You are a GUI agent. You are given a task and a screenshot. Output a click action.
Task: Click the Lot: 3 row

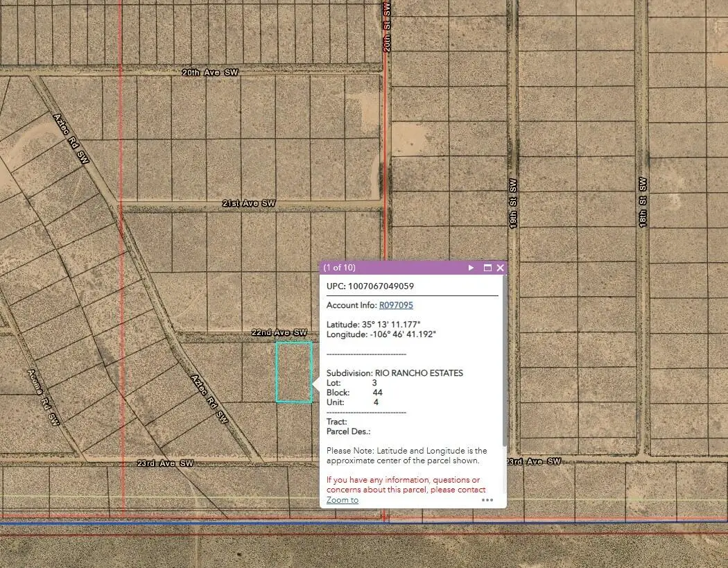[x=352, y=383]
